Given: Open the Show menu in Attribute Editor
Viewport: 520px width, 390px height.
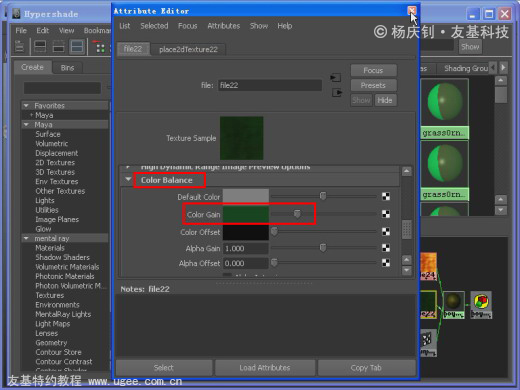Looking at the screenshot, I should pos(259,26).
